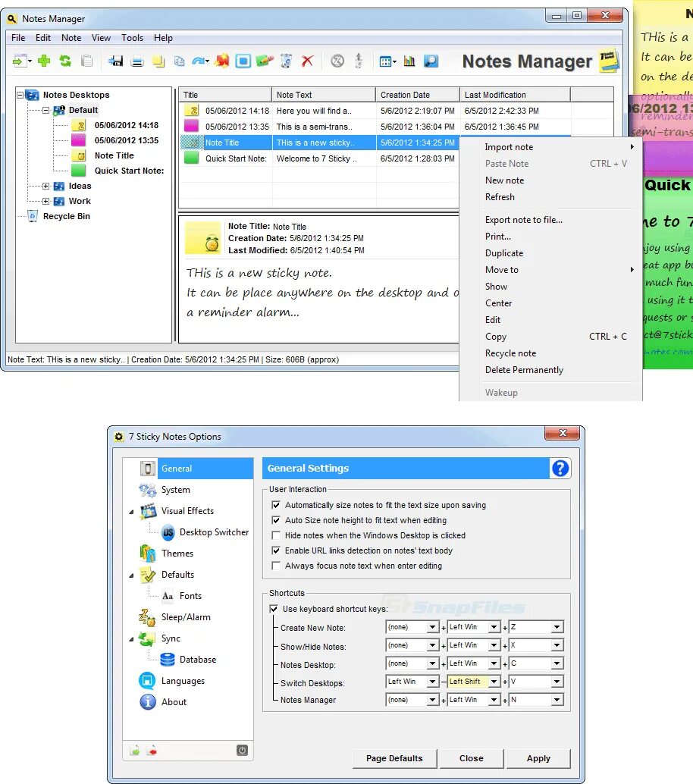This screenshot has height=784, width=693.
Task: Click the Note Text column header
Action: pos(324,95)
